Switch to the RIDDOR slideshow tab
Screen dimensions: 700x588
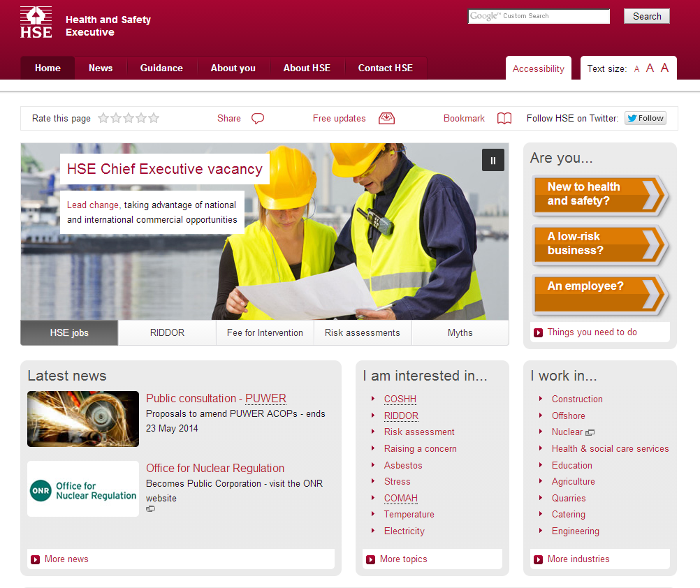[167, 333]
